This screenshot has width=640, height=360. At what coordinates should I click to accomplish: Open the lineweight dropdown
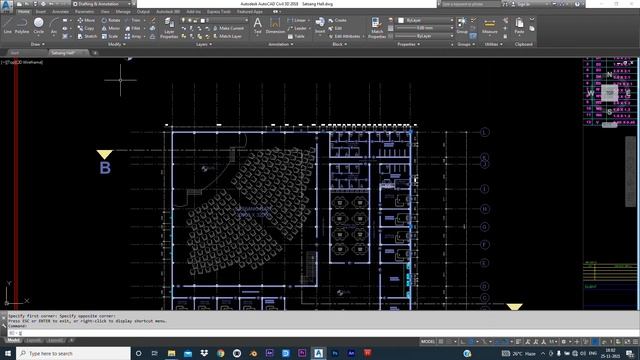pos(424,28)
